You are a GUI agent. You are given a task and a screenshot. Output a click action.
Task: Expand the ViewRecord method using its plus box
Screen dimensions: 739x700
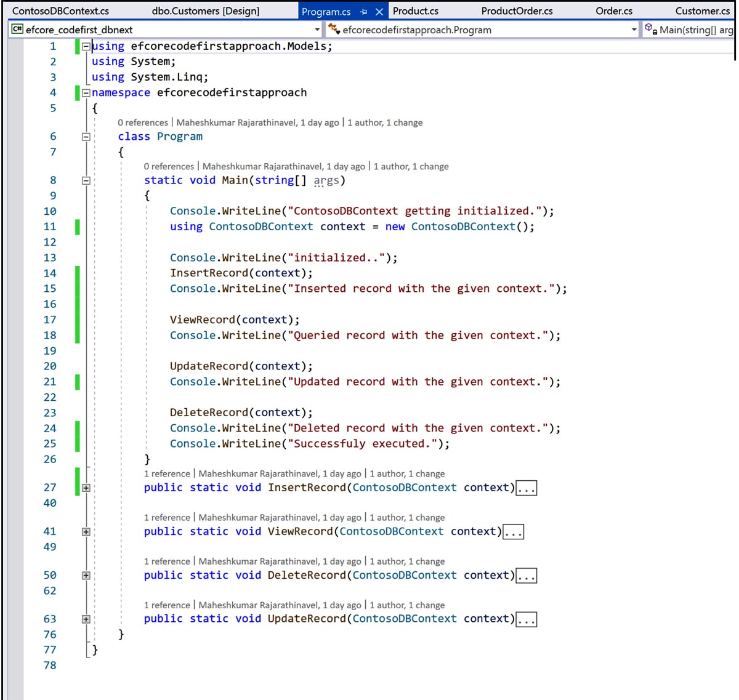click(x=86, y=532)
